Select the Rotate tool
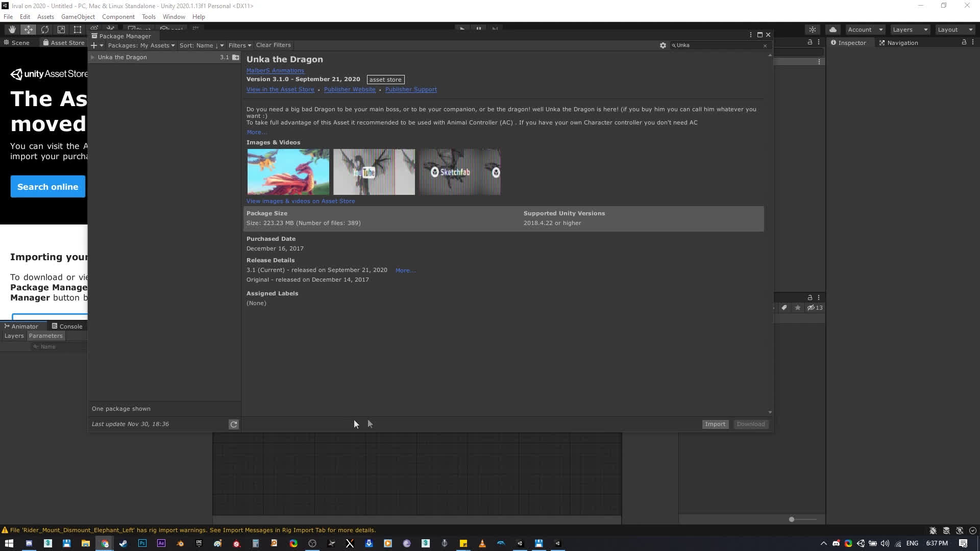Screen dimensions: 980x551 click(45, 30)
